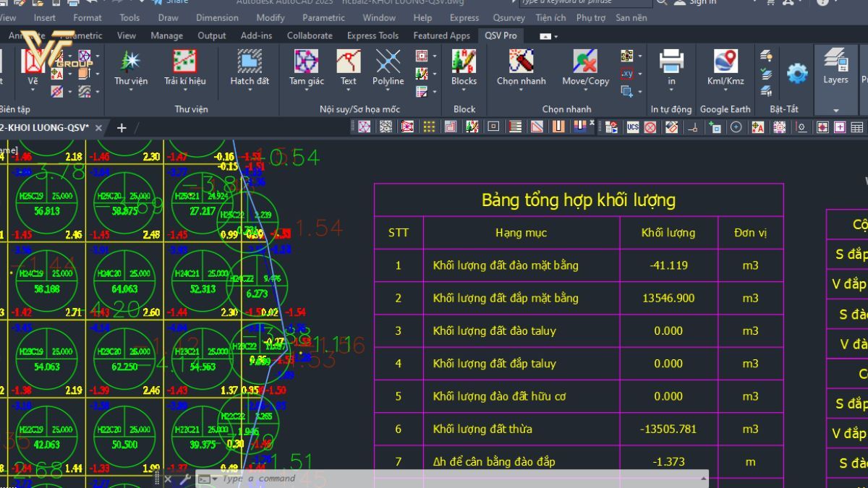The image size is (868, 488).
Task: Expand the Layers panel dropdown
Action: pyautogui.click(x=835, y=111)
